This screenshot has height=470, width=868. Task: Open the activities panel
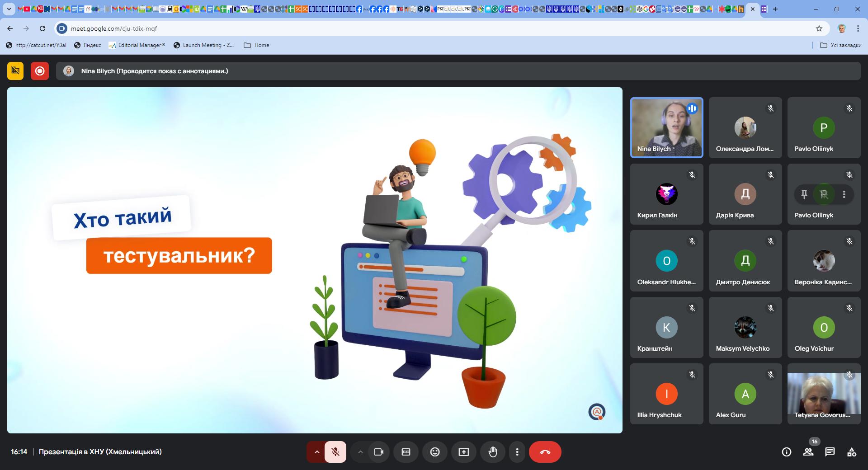coord(852,452)
